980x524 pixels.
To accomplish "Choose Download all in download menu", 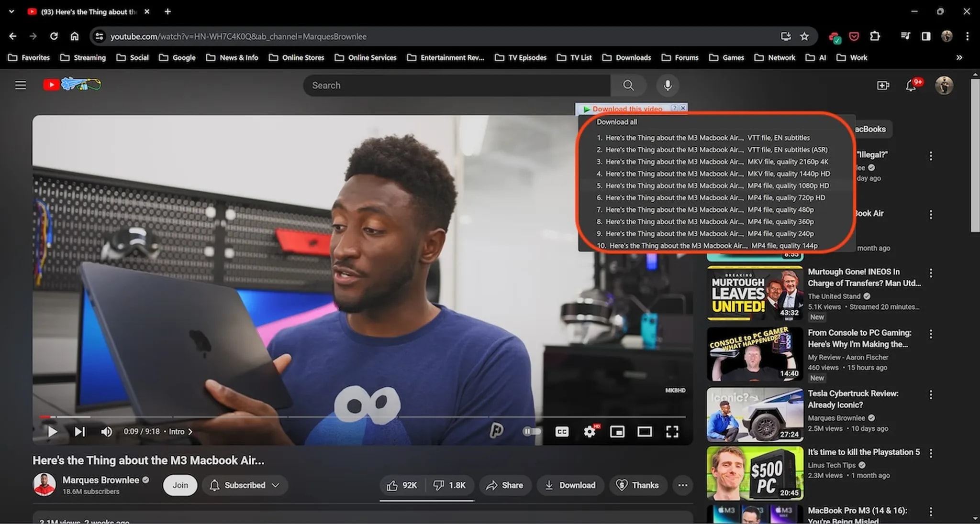I will [617, 122].
